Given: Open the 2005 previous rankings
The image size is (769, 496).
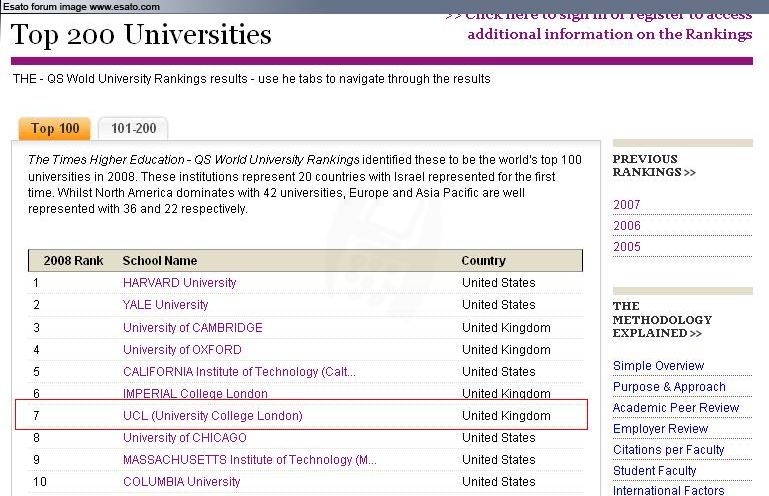Looking at the screenshot, I should (627, 247).
